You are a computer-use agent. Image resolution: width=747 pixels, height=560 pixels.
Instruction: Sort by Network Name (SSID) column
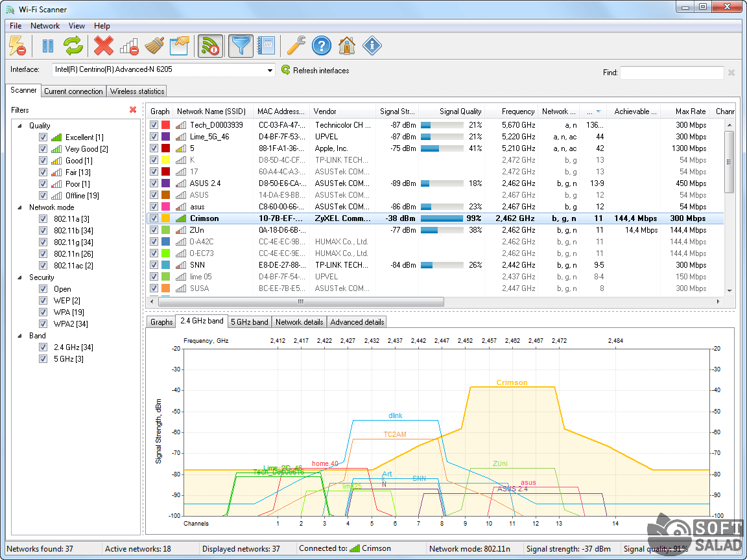click(x=212, y=111)
